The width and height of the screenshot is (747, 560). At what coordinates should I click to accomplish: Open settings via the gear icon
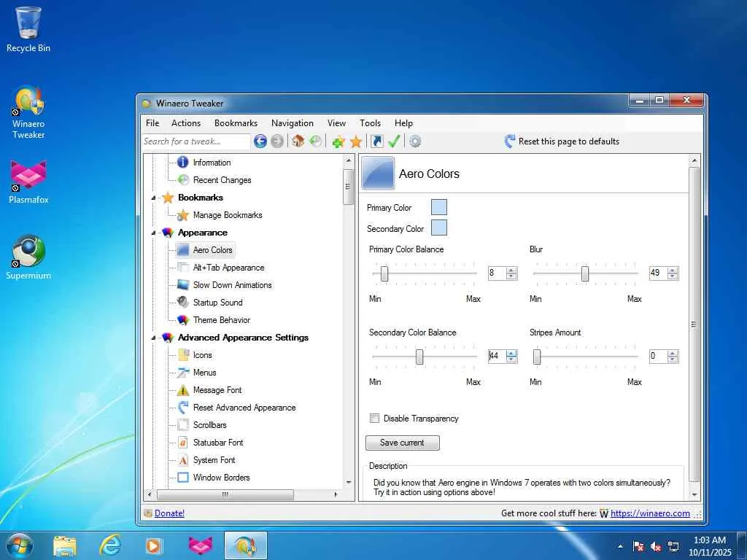tap(415, 141)
